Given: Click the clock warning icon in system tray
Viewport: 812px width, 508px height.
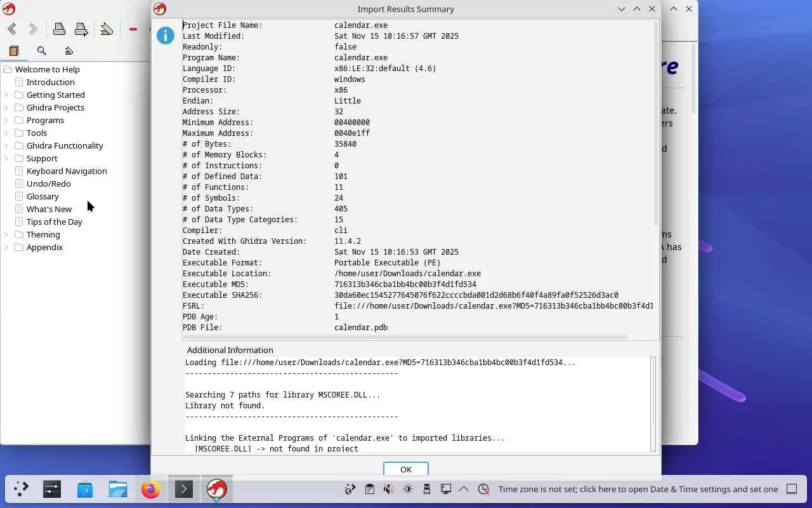Looking at the screenshot, I should pyautogui.click(x=483, y=489).
